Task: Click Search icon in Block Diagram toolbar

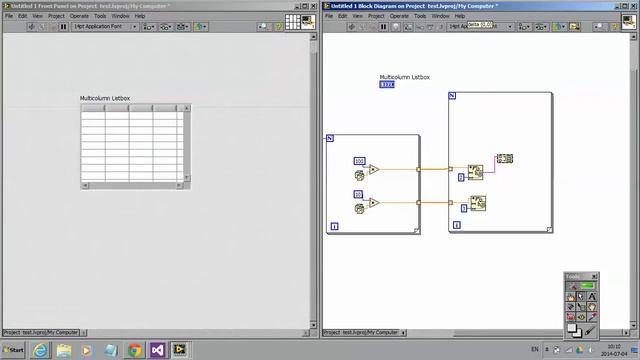Action: (x=600, y=27)
